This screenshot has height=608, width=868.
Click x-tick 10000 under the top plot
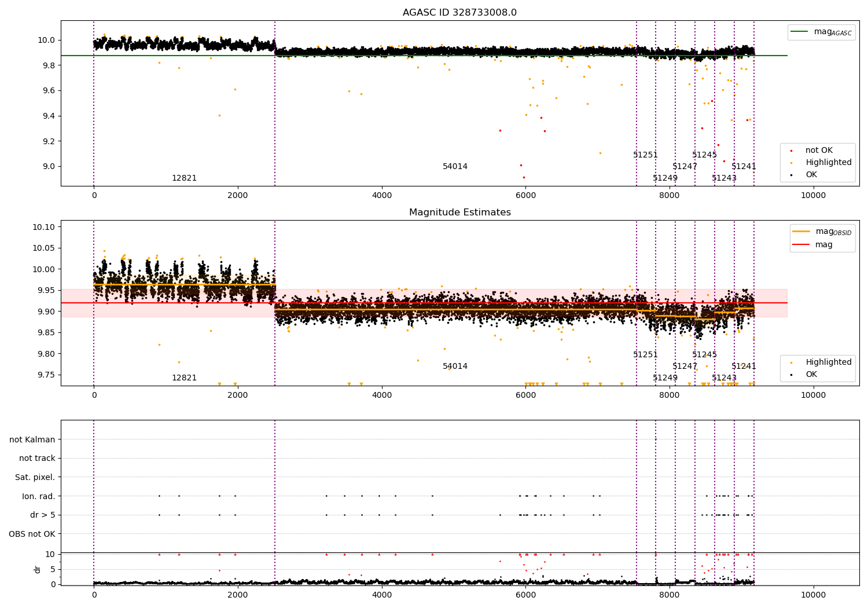[813, 196]
